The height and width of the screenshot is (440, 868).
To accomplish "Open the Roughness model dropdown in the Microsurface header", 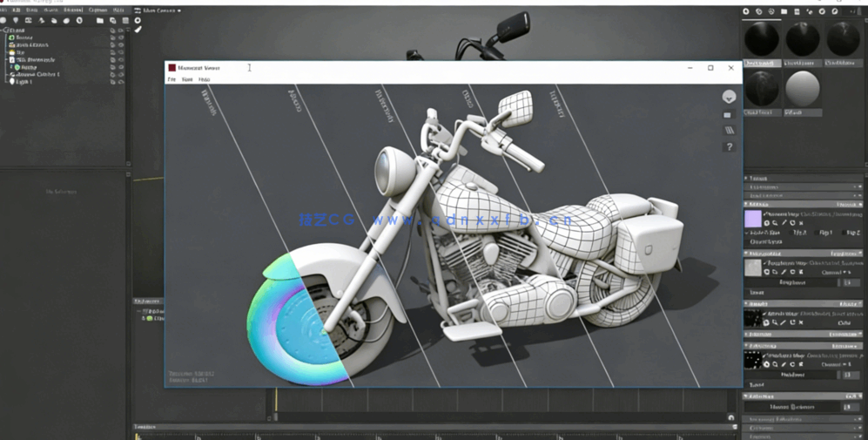I will [847, 254].
